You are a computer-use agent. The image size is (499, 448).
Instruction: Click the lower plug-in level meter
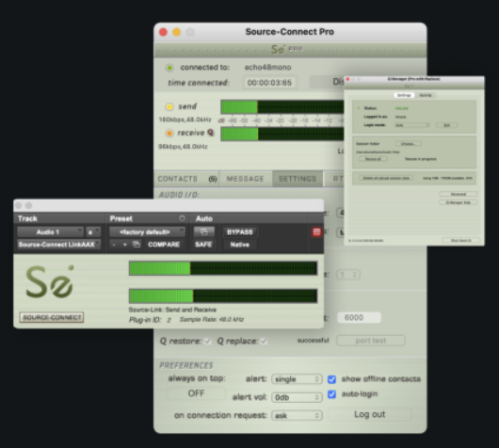pyautogui.click(x=223, y=296)
